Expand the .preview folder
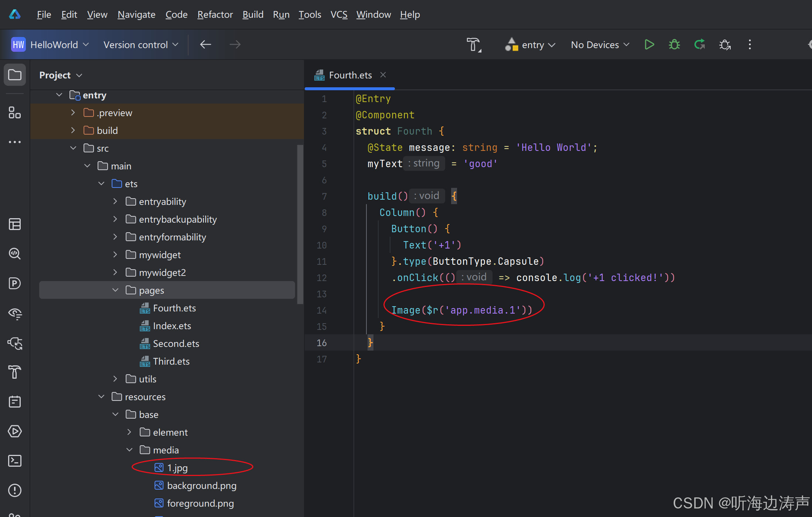This screenshot has height=517, width=812. tap(73, 112)
